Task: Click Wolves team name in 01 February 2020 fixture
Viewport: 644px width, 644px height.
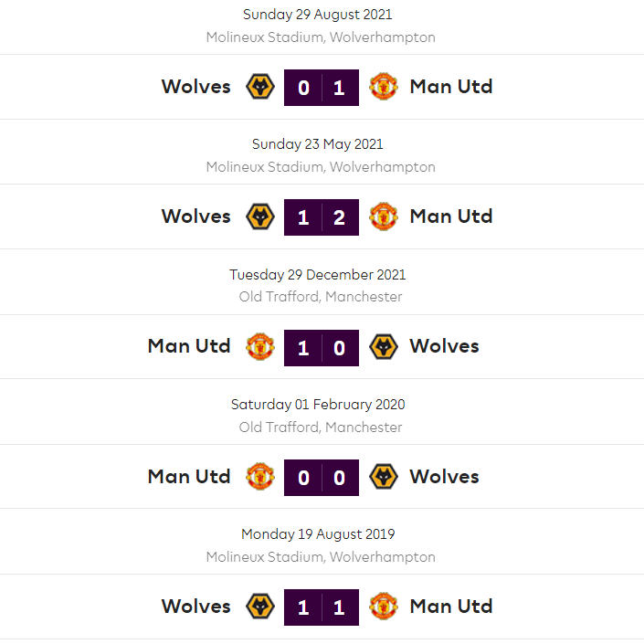Action: click(x=444, y=477)
